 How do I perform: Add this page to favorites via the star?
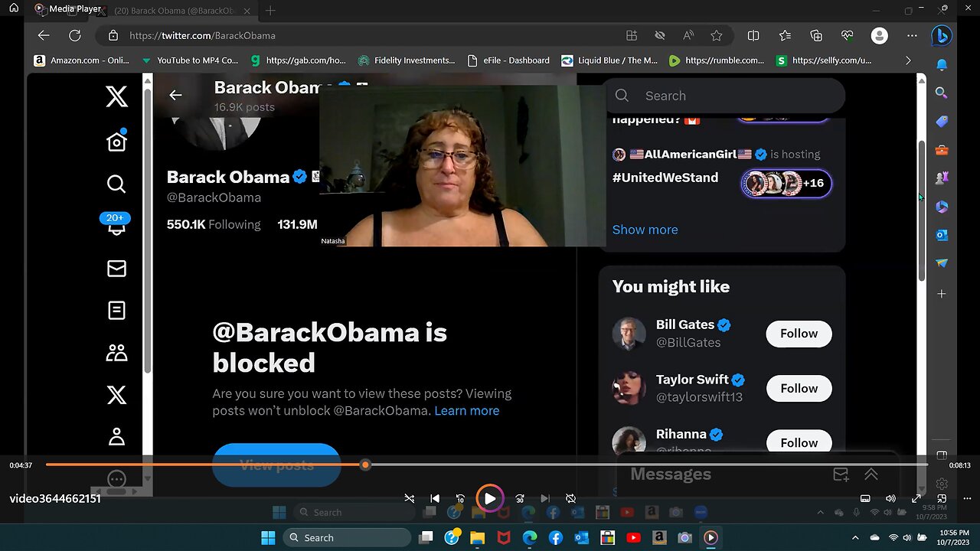pyautogui.click(x=716, y=35)
